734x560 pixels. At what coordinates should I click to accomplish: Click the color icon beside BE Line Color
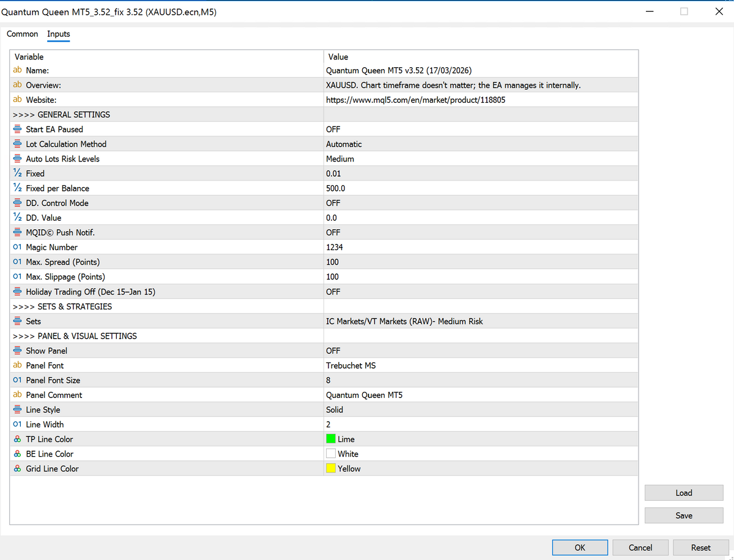[17, 454]
